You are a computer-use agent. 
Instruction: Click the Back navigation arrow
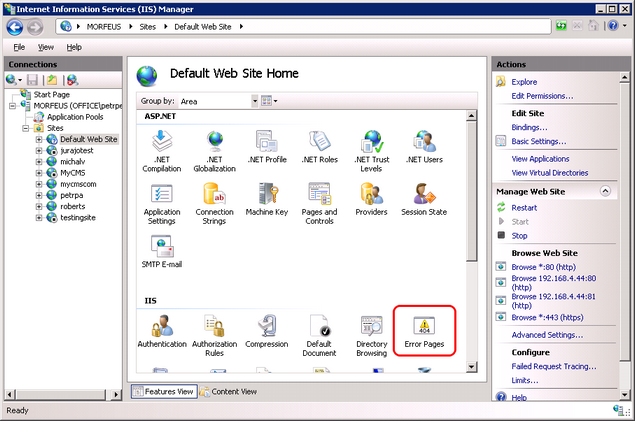click(15, 27)
